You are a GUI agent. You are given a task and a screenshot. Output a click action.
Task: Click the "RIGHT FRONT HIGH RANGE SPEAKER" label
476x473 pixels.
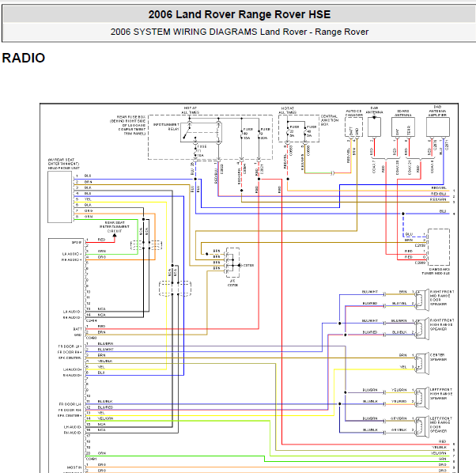(x=442, y=324)
